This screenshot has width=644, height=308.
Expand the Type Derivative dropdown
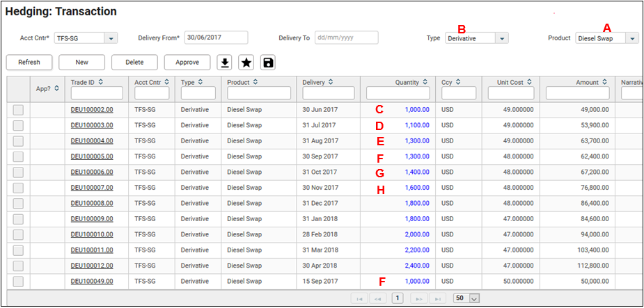pos(502,38)
